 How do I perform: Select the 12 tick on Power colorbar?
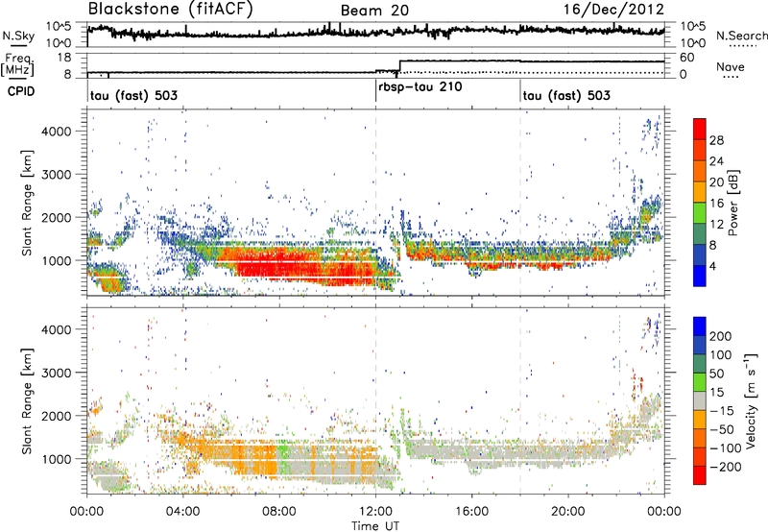pos(716,225)
